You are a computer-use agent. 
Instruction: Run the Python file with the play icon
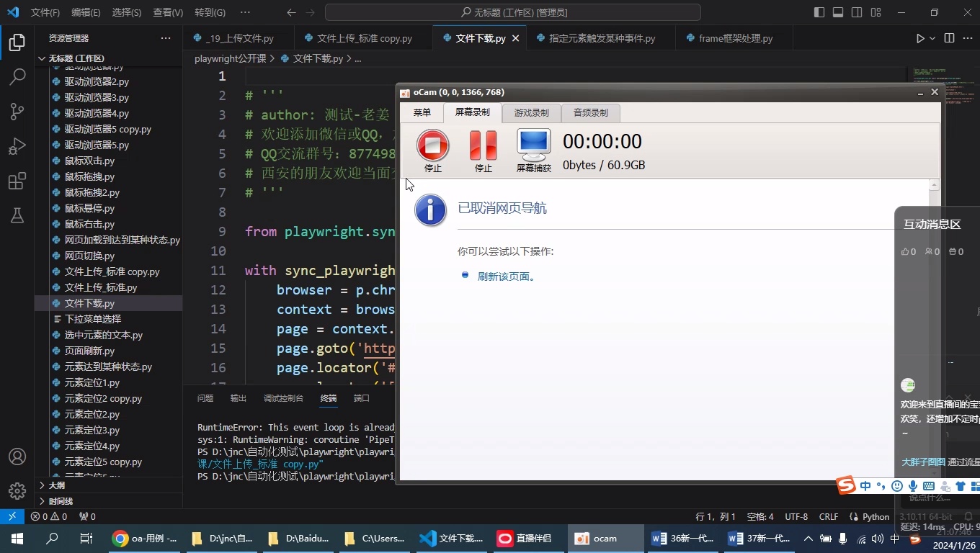coord(920,38)
